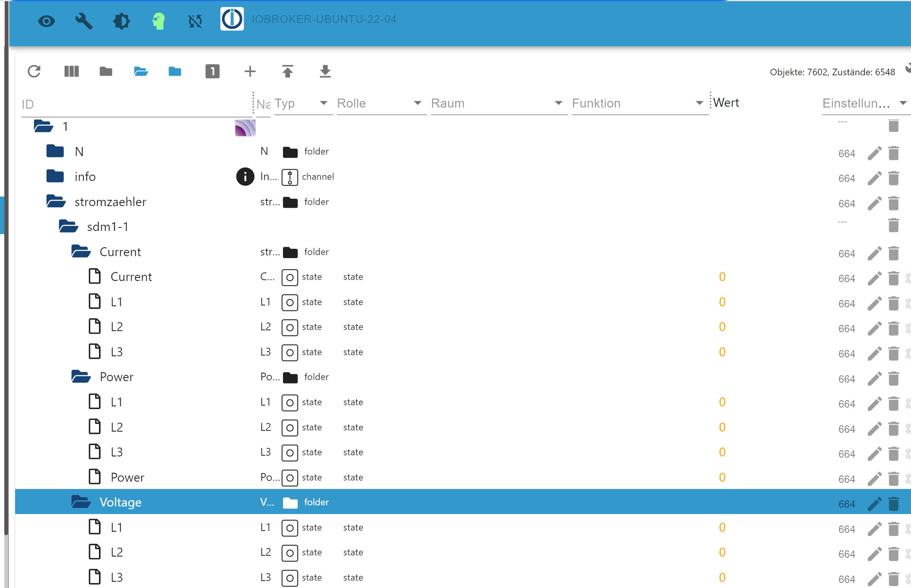Viewport: 911px width, 588px height.
Task: Toggle the green expert mode head icon
Action: point(158,21)
